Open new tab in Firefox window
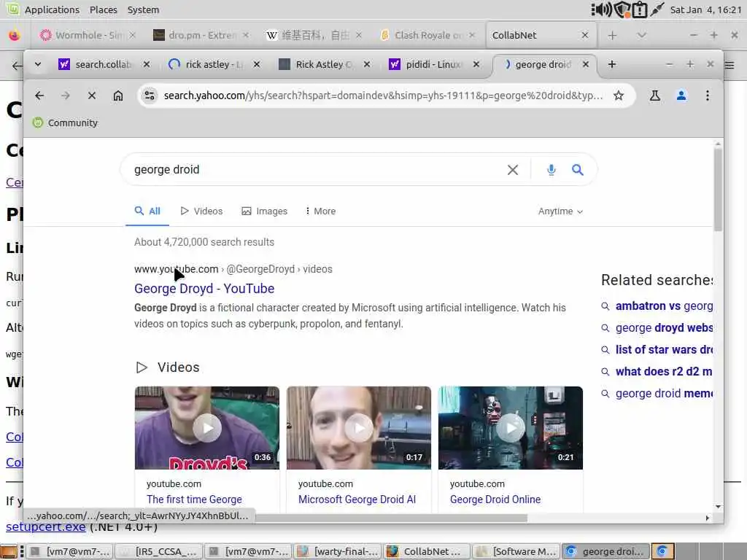Viewport: 747px width, 560px height. tap(612, 35)
